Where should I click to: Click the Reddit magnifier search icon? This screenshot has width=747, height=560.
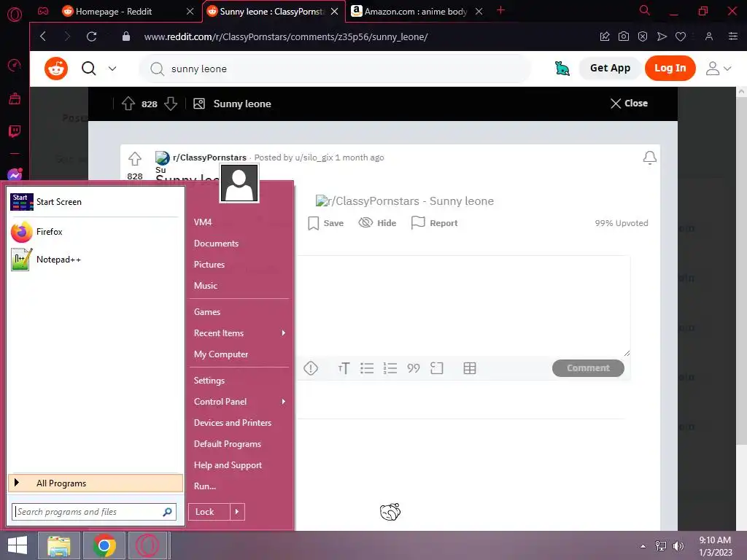pos(88,69)
